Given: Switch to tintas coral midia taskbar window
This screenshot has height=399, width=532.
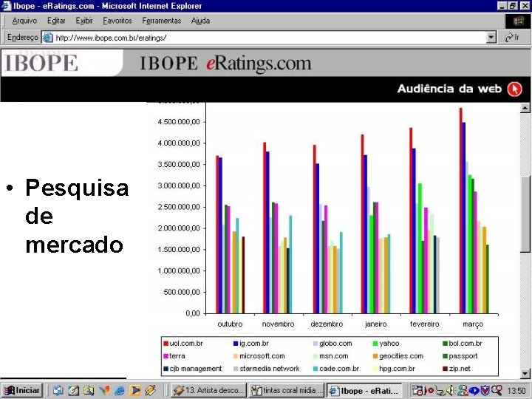Looking at the screenshot, I should [286, 390].
